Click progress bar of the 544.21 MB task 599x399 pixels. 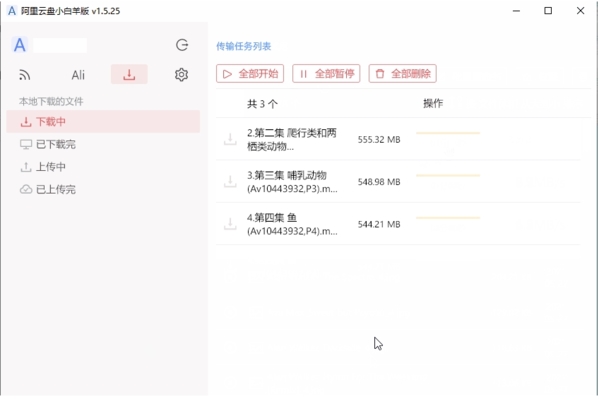(x=448, y=218)
